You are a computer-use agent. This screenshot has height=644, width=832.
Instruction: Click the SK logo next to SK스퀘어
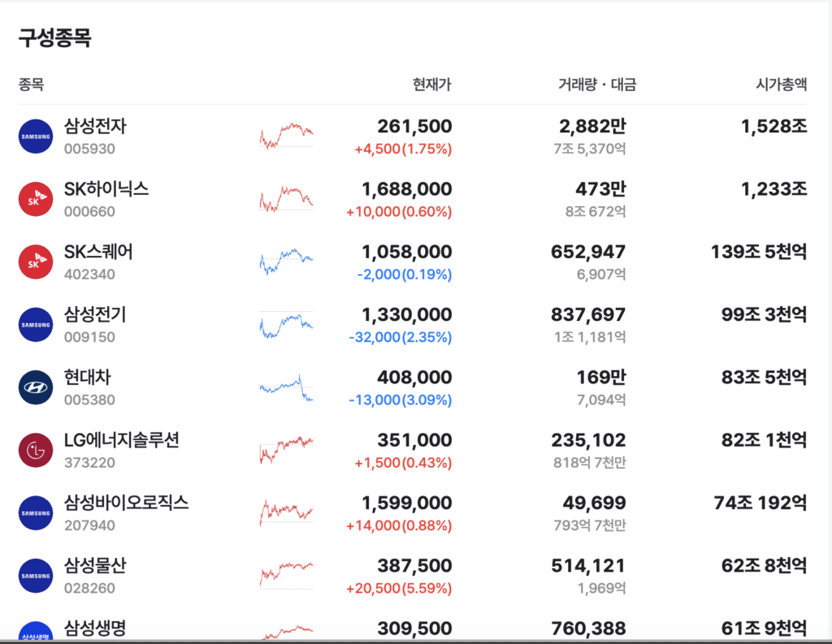coord(36,262)
